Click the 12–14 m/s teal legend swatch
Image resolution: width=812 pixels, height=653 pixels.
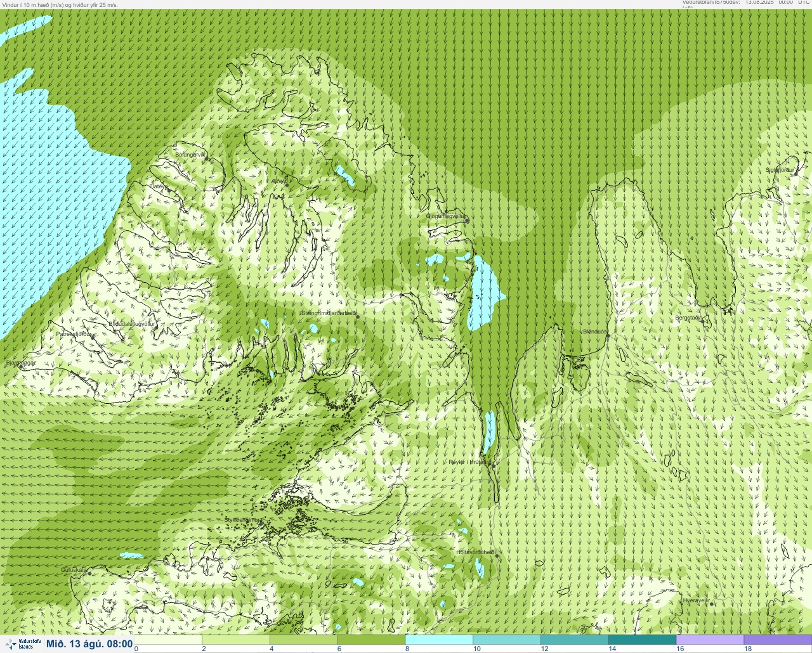coord(574,640)
